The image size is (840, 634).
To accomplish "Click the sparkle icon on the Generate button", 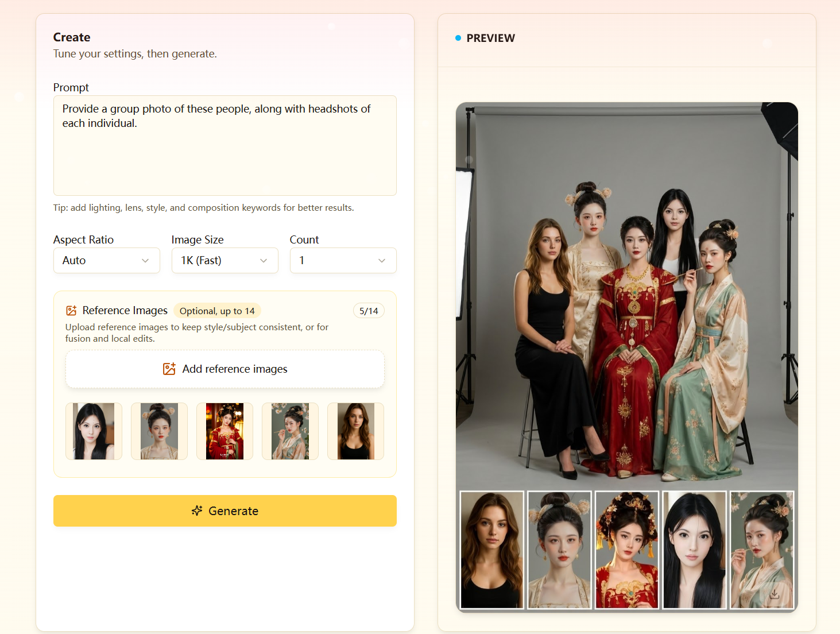I will point(197,511).
